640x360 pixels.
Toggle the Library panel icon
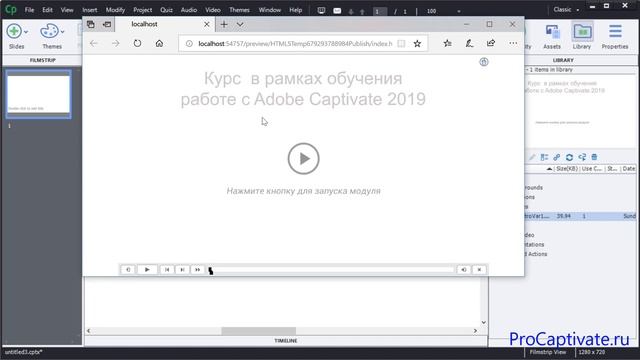(x=582, y=32)
